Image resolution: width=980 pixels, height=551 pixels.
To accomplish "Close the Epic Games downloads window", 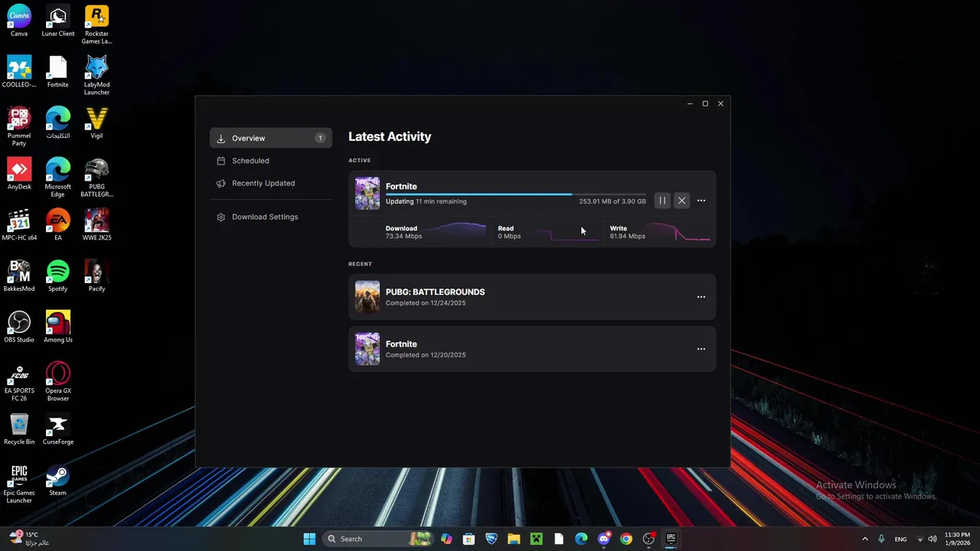I will click(x=720, y=103).
